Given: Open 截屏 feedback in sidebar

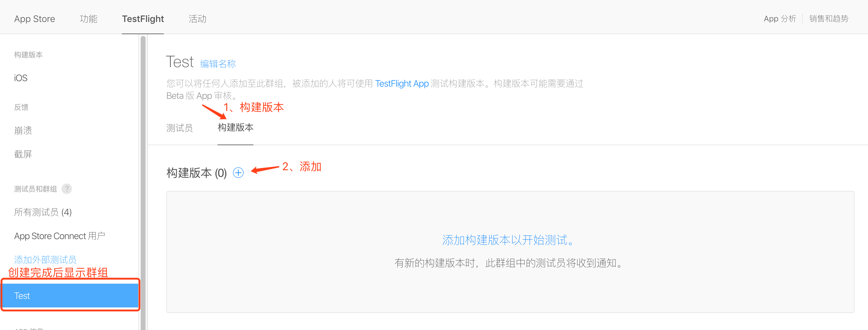Looking at the screenshot, I should pyautogui.click(x=23, y=154).
